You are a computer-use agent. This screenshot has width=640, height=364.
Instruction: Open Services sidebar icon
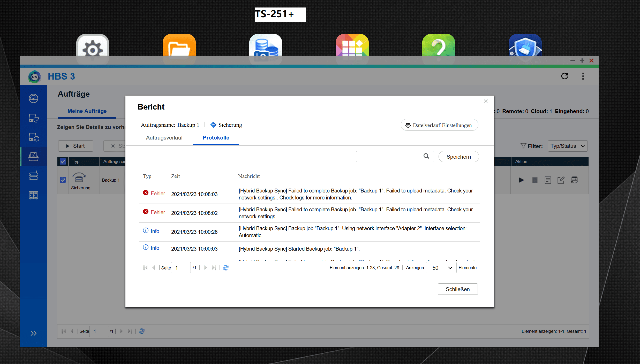(33, 195)
